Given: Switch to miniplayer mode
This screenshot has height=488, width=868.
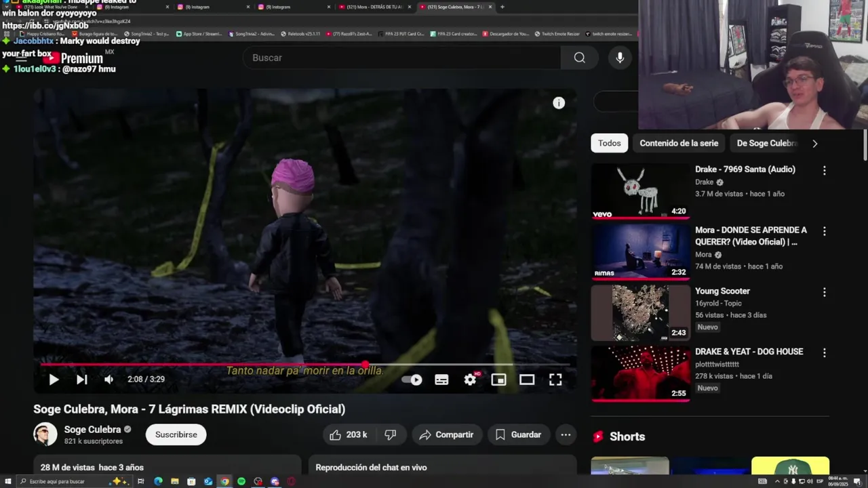Looking at the screenshot, I should [498, 380].
